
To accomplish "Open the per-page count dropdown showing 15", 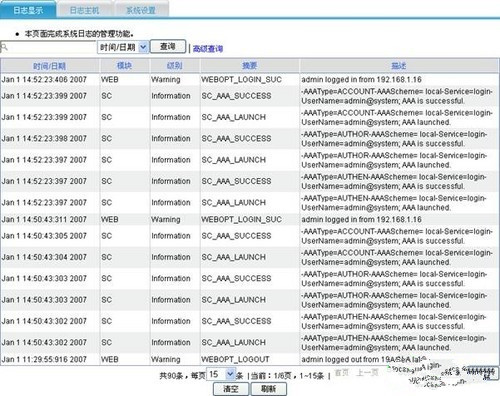I will pos(221,375).
